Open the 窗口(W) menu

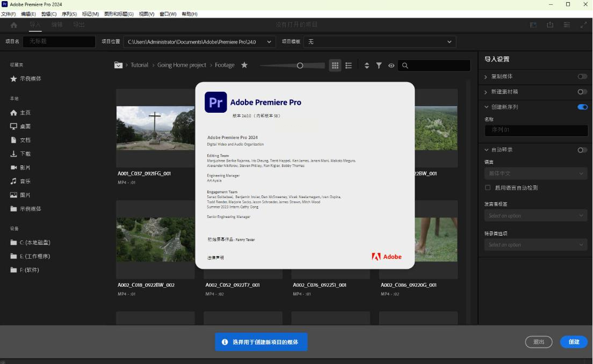(x=168, y=14)
